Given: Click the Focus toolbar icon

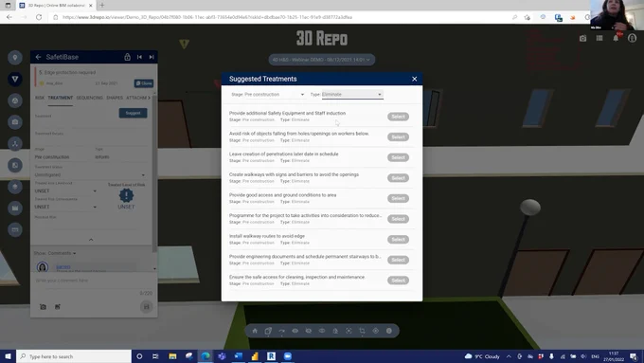Looking at the screenshot, I should (349, 331).
